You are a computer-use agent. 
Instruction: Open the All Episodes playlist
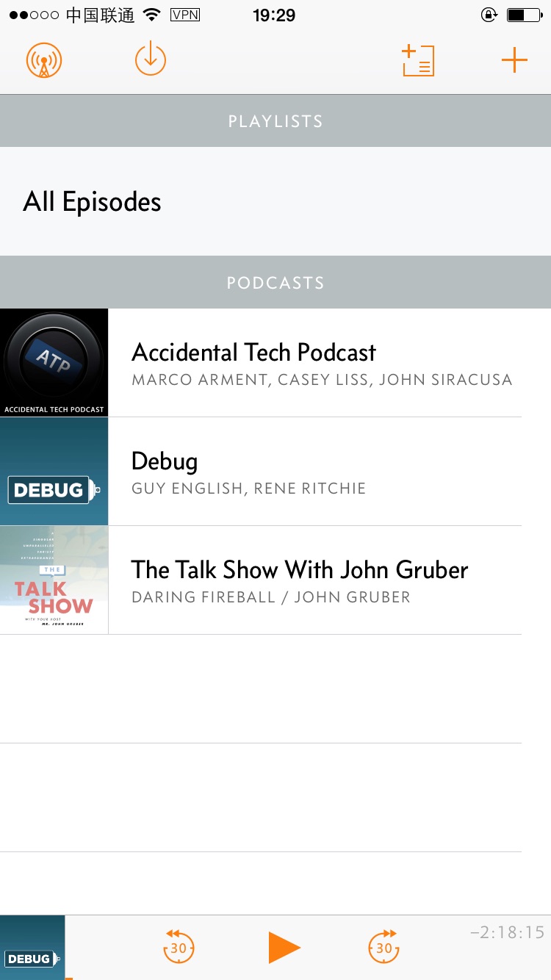[x=93, y=202]
